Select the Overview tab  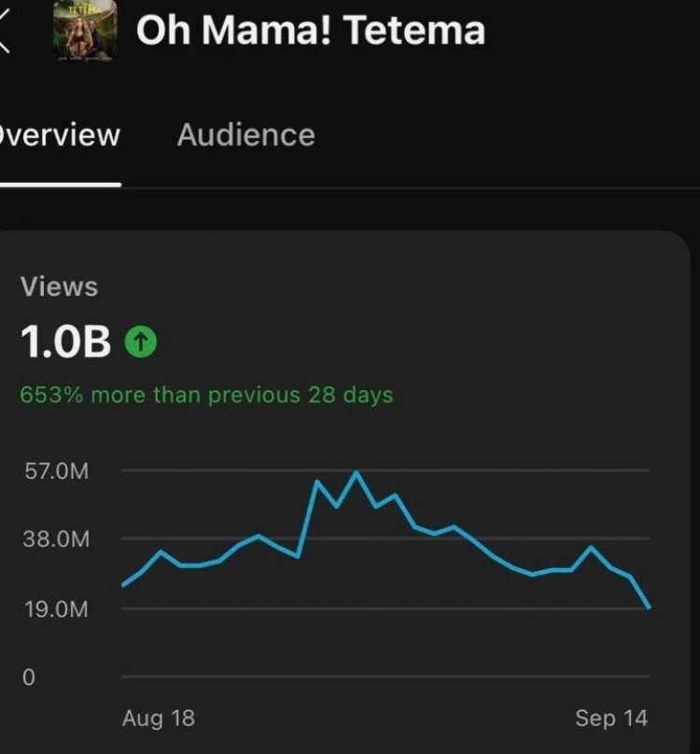[60, 135]
